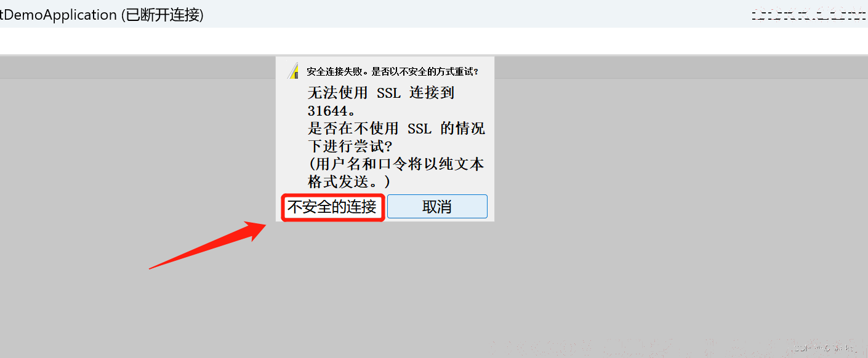
Task: Click the 不安全的连接 button
Action: [x=332, y=207]
